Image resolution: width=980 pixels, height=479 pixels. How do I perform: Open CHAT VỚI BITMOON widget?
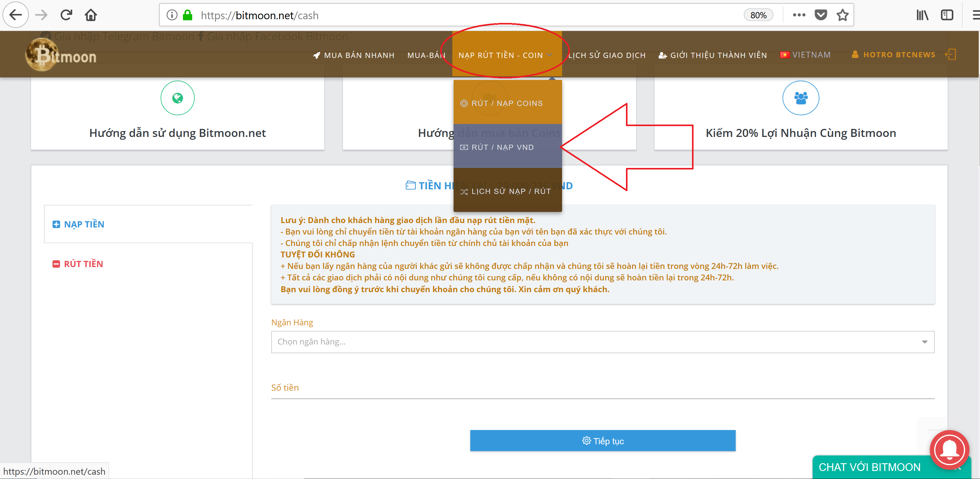pos(869,467)
